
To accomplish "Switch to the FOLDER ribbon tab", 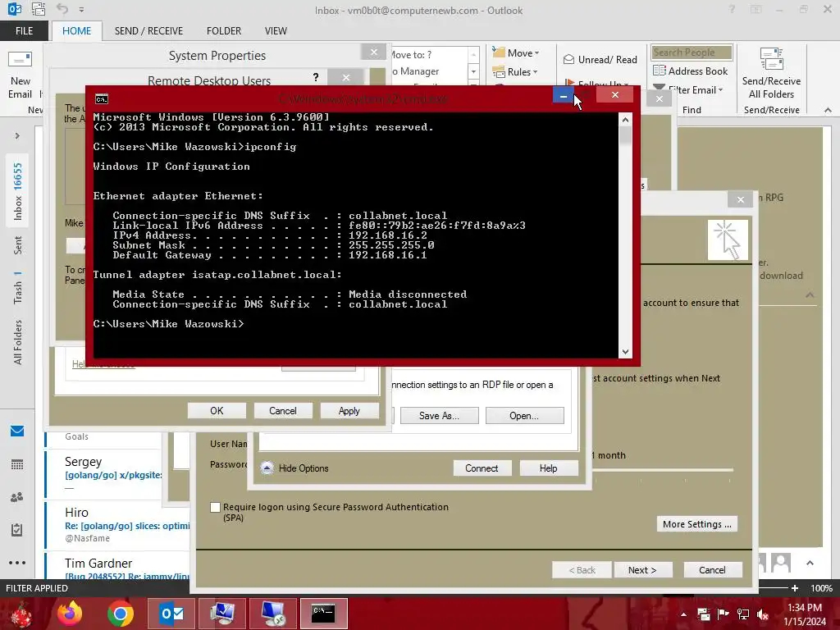I will pyautogui.click(x=224, y=31).
